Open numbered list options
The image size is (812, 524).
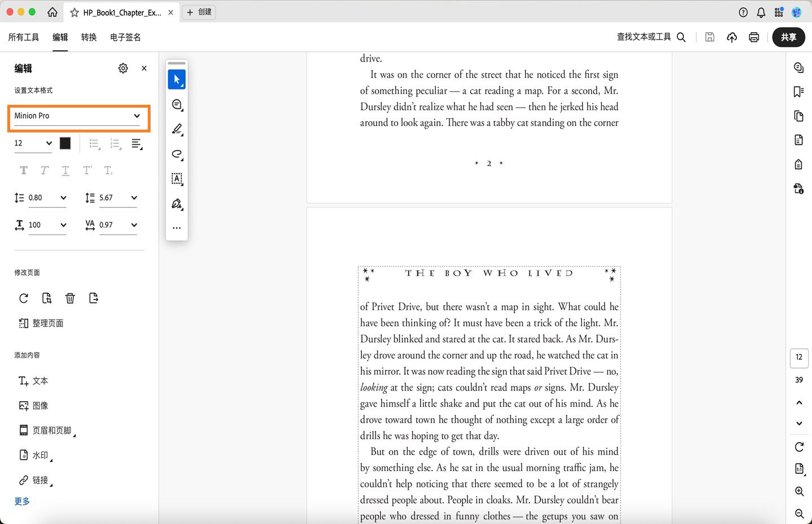[116, 144]
